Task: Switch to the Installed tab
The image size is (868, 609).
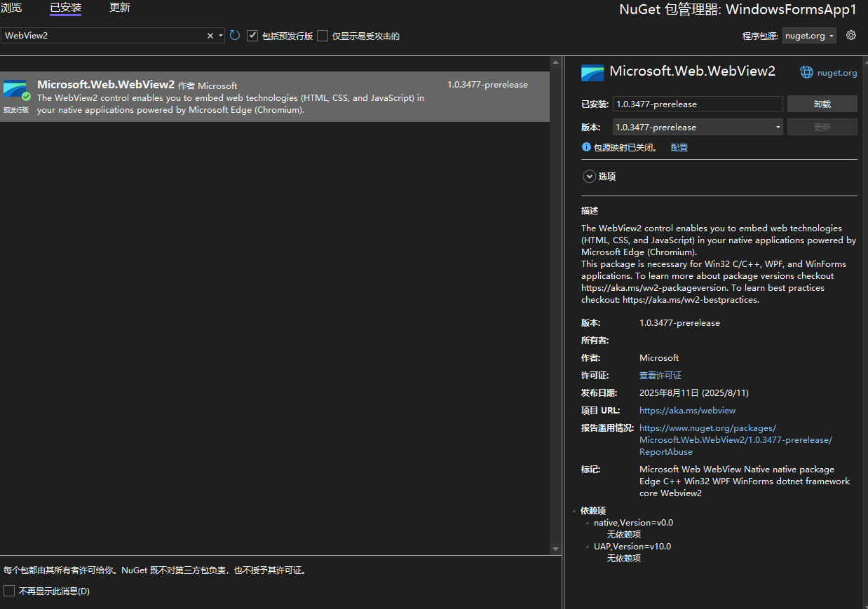Action: 65,8
